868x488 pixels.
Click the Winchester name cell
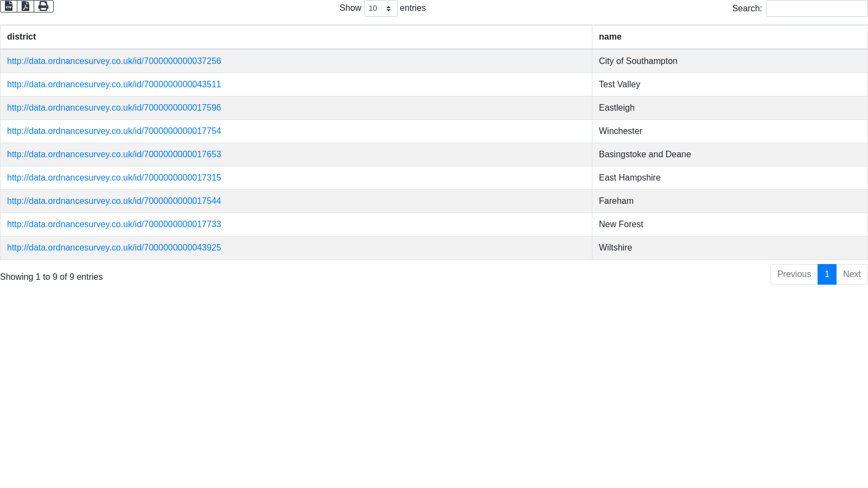[621, 131]
